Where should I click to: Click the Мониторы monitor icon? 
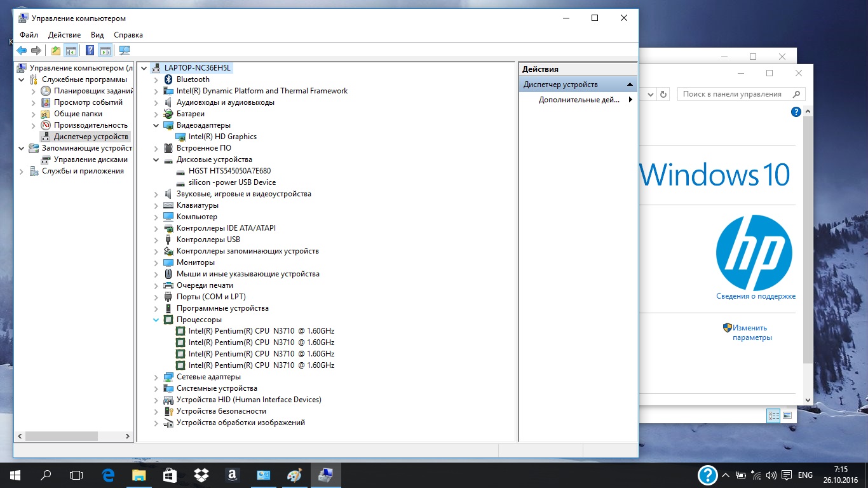click(168, 262)
